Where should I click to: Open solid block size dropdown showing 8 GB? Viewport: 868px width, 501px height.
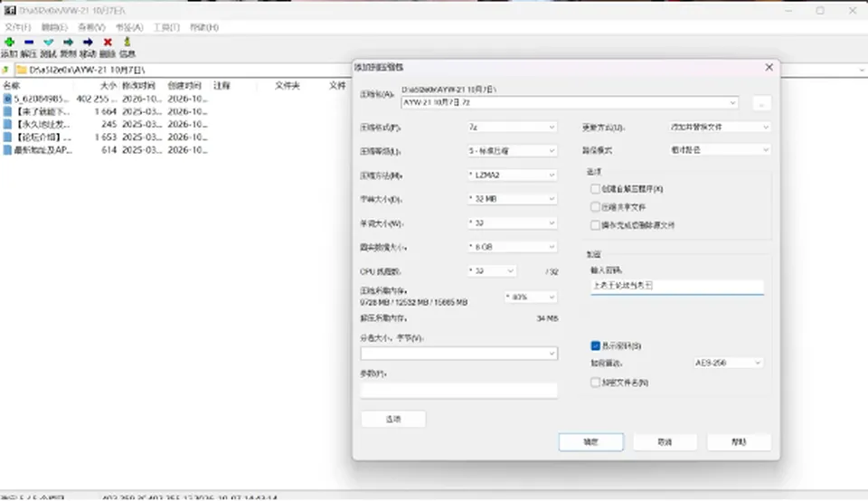[512, 247]
